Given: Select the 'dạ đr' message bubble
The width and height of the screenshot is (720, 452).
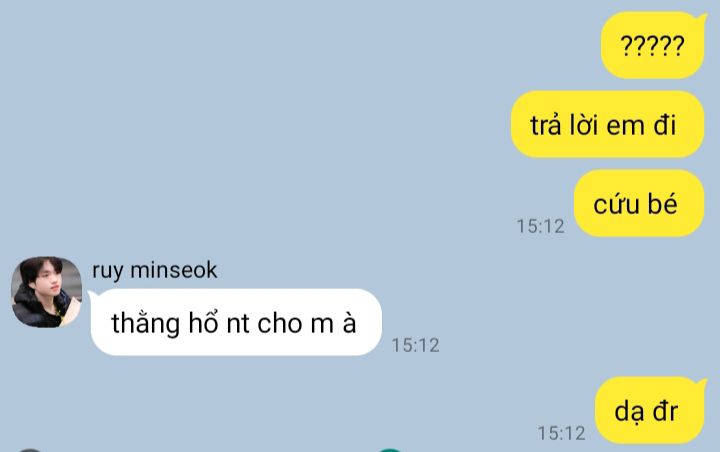Looking at the screenshot, I should [650, 410].
